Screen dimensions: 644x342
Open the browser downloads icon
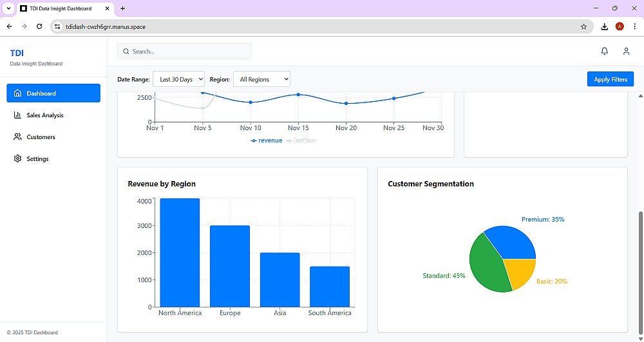click(x=604, y=26)
